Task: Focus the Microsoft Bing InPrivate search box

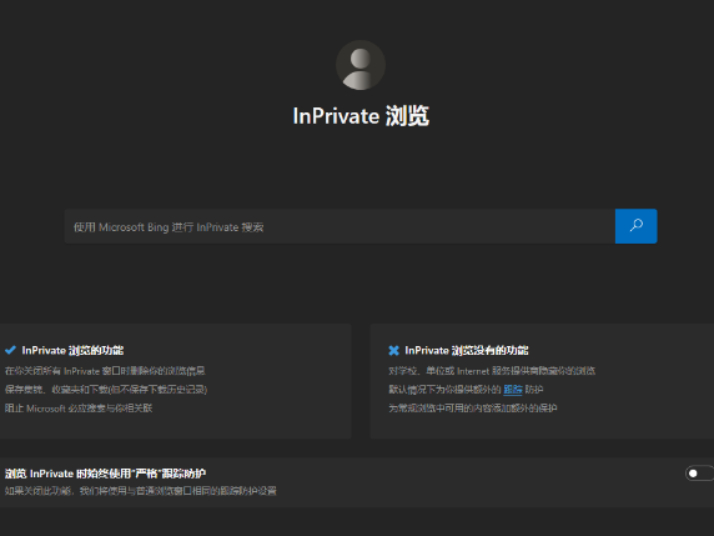Action: click(x=340, y=226)
